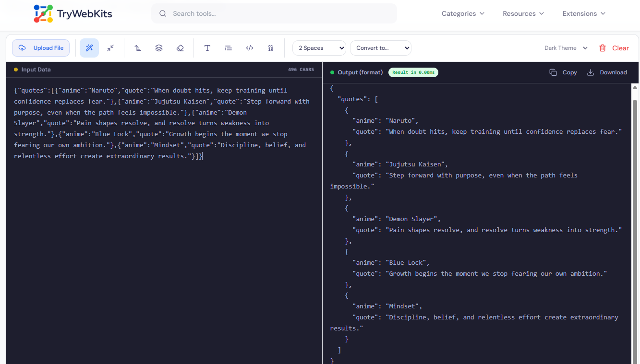Open the 2 Spaces indentation dropdown

point(319,47)
